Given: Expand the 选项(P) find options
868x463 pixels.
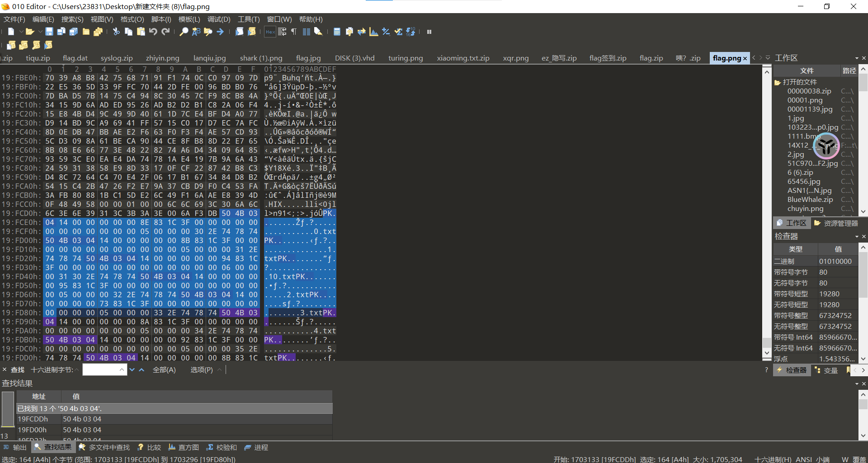Looking at the screenshot, I should tap(220, 369).
